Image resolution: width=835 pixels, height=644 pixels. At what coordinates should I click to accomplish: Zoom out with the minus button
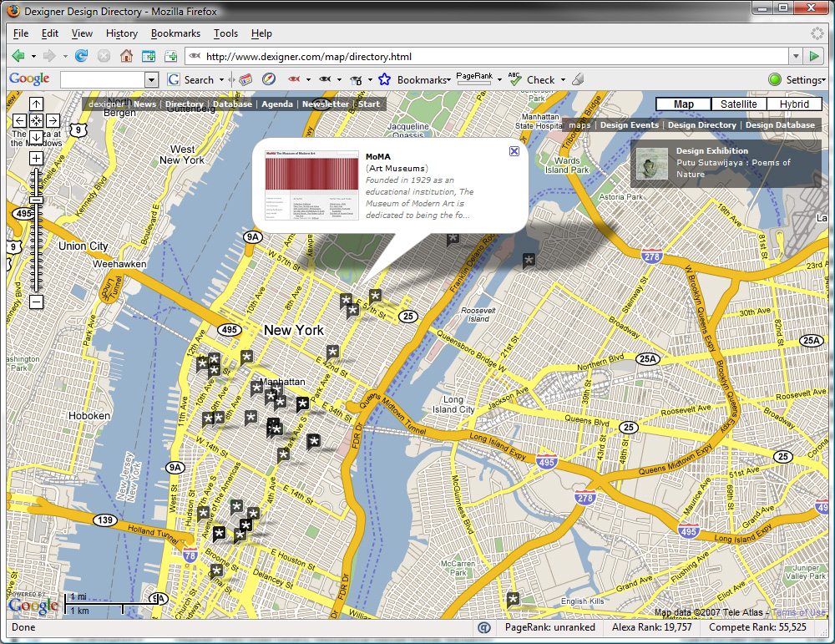click(36, 302)
